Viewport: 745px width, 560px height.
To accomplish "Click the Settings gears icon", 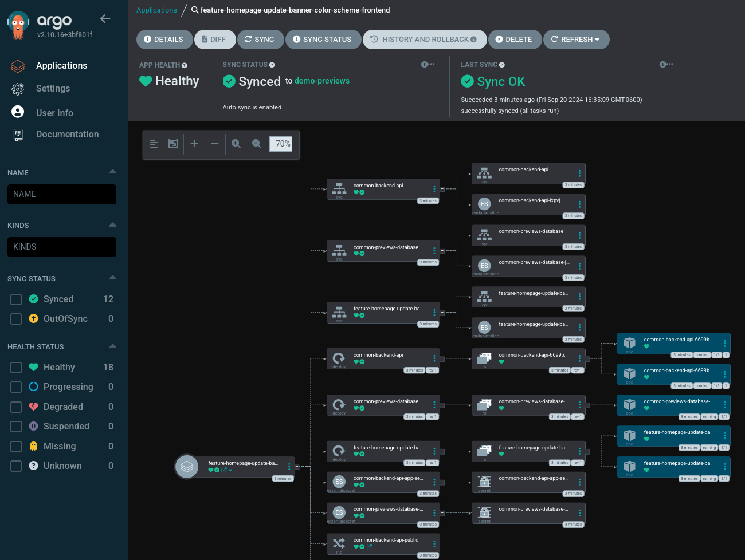I will point(18,89).
